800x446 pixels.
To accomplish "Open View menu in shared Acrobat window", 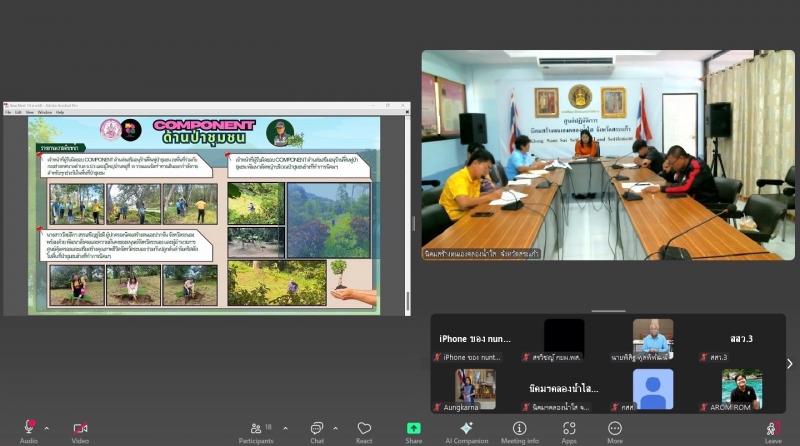I will point(30,112).
